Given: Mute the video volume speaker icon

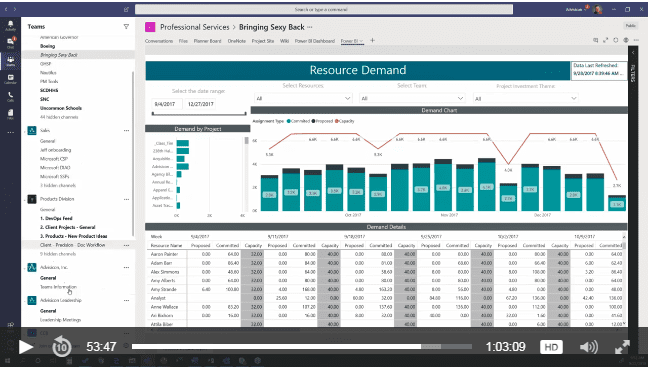Looking at the screenshot, I should coord(588,347).
